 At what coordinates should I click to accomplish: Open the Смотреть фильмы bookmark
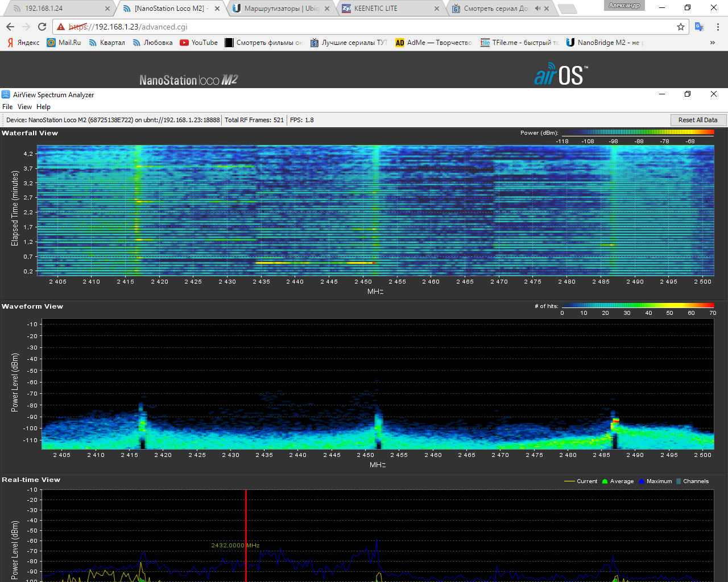(x=264, y=43)
